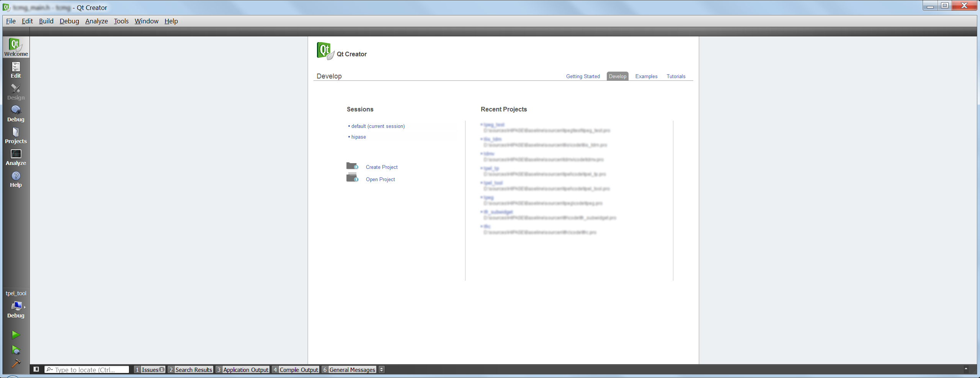Switch to the Examples tab

[x=646, y=76]
